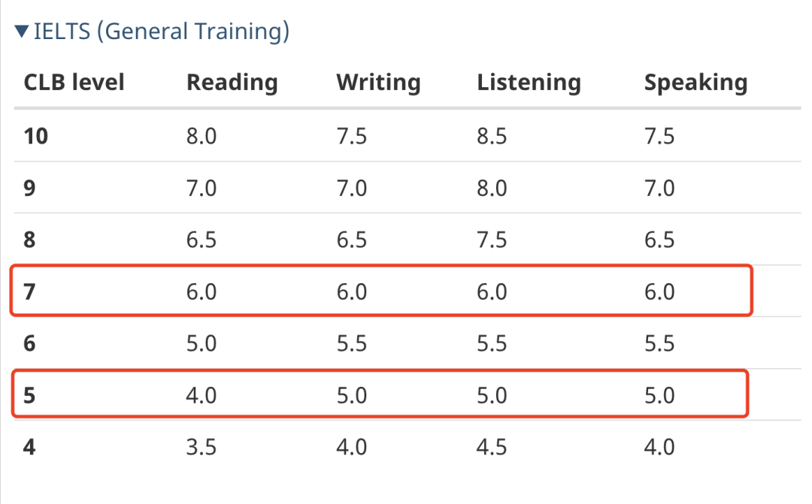Viewport: 812px width, 504px height.
Task: Select the CLB level column header
Action: pyautogui.click(x=74, y=83)
